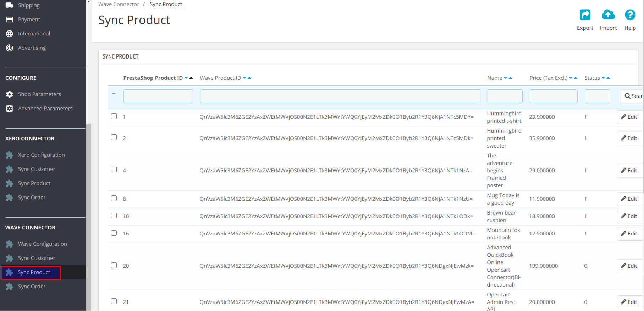Viewport: 644px width, 311px height.
Task: Click the Payment card icon
Action: [x=10, y=20]
